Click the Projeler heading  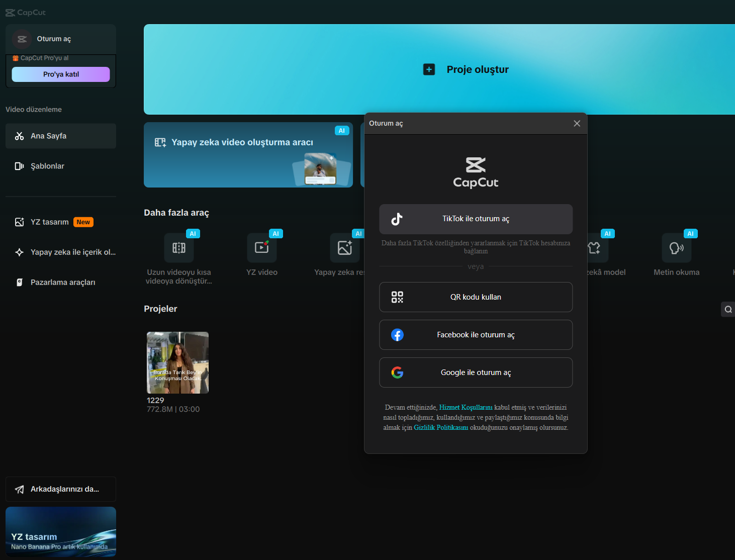(160, 309)
